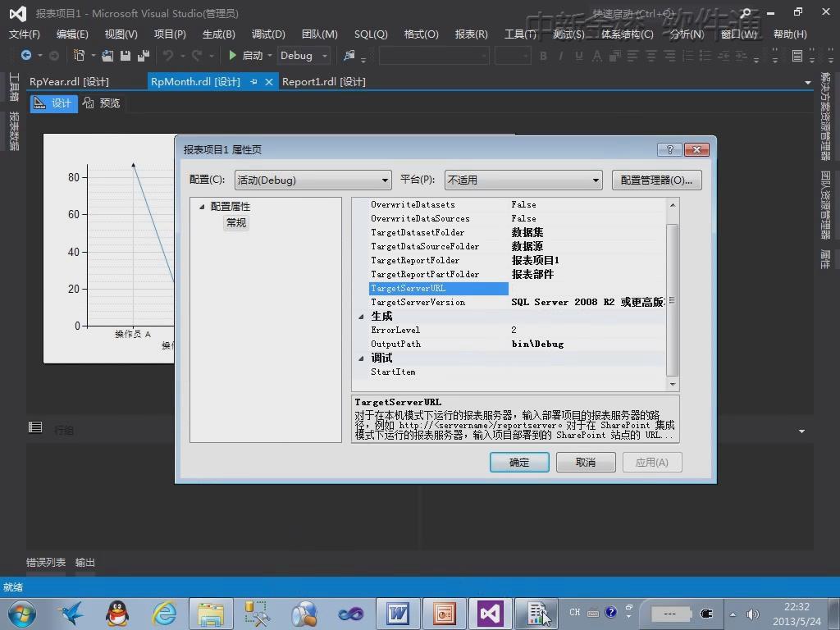Click the green Start (启动) play icon
Viewport: 840px width, 630px height.
[232, 55]
